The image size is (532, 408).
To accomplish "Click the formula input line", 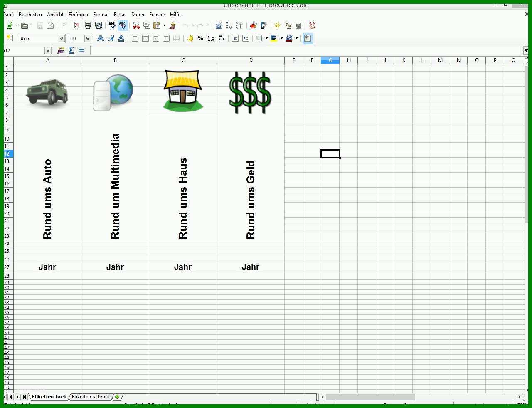I will click(x=306, y=50).
